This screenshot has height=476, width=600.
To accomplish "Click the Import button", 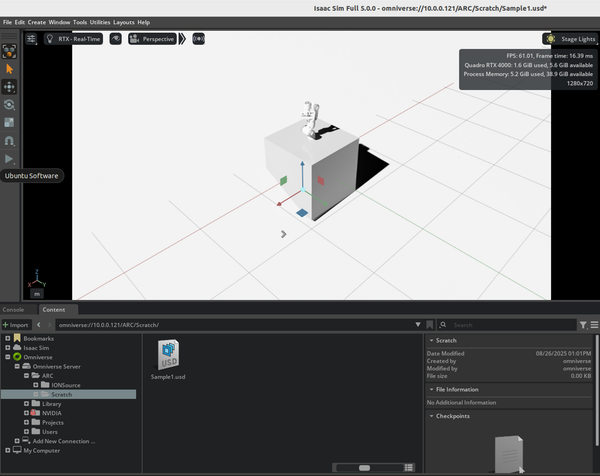I will 16,325.
